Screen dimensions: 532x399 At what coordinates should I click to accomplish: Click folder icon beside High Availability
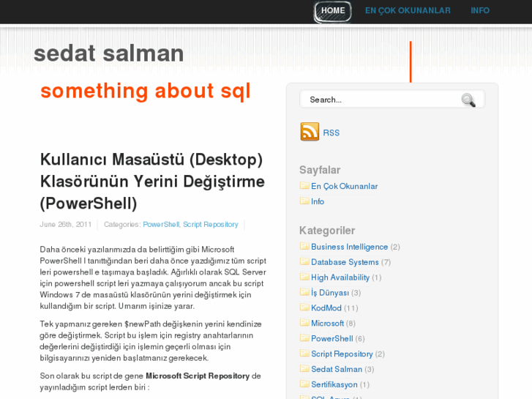304,277
